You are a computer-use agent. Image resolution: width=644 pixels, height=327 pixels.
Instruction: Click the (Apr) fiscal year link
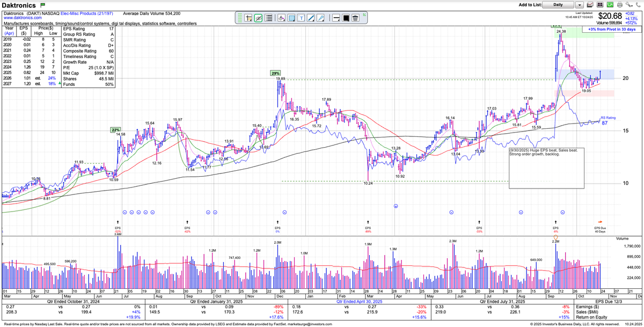[x=8, y=33]
